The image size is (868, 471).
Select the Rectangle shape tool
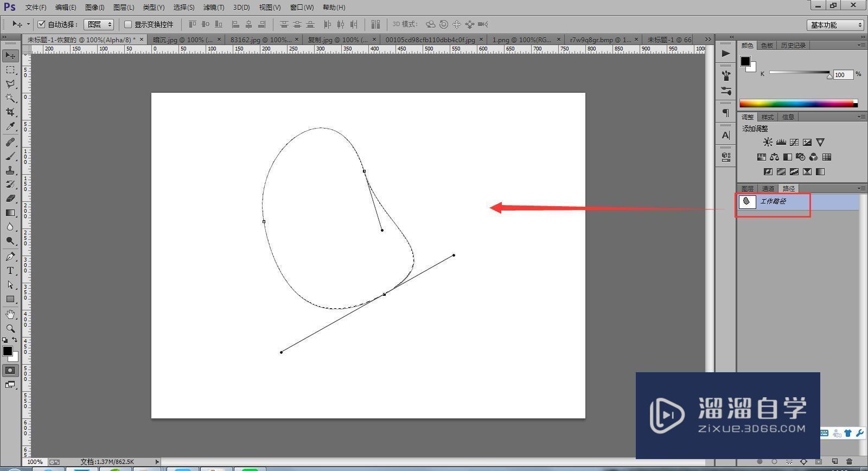point(10,299)
